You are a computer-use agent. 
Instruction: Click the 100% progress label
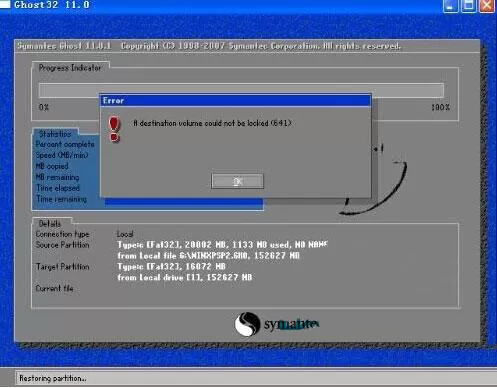pos(440,107)
